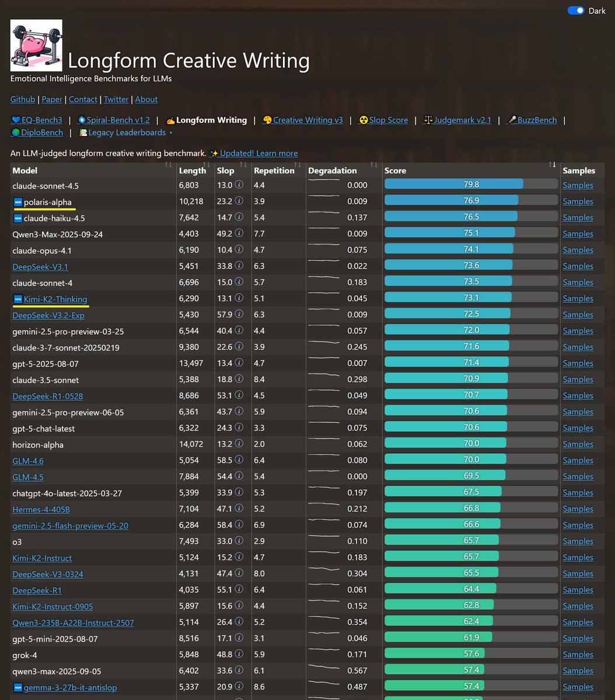Click the weightlifting brain logo image

(36, 45)
